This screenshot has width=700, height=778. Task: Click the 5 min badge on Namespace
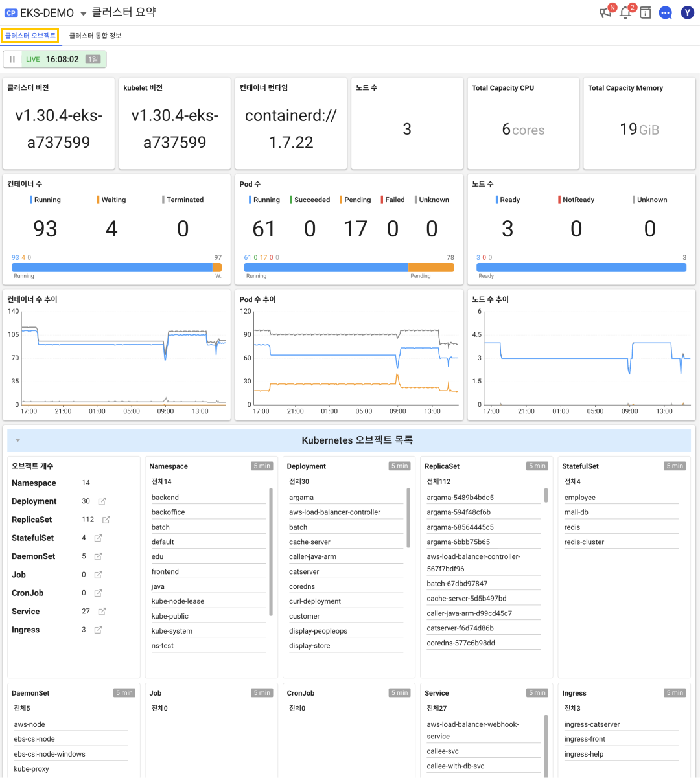pos(262,466)
